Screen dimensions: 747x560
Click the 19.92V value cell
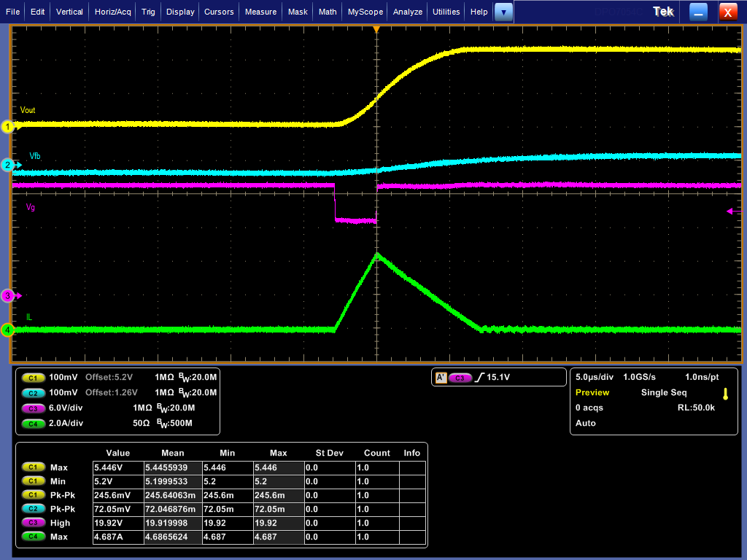coord(118,523)
